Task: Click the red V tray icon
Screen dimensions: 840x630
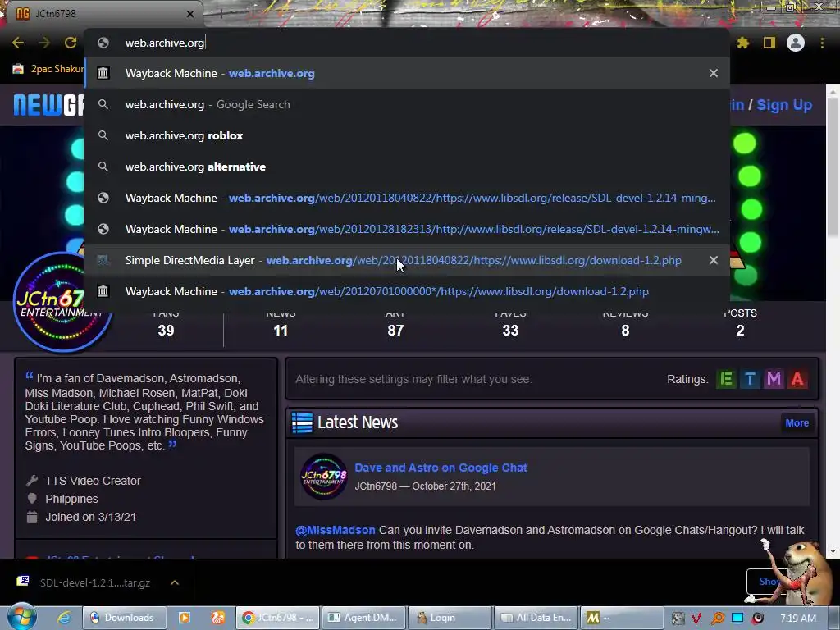Action: (696, 619)
